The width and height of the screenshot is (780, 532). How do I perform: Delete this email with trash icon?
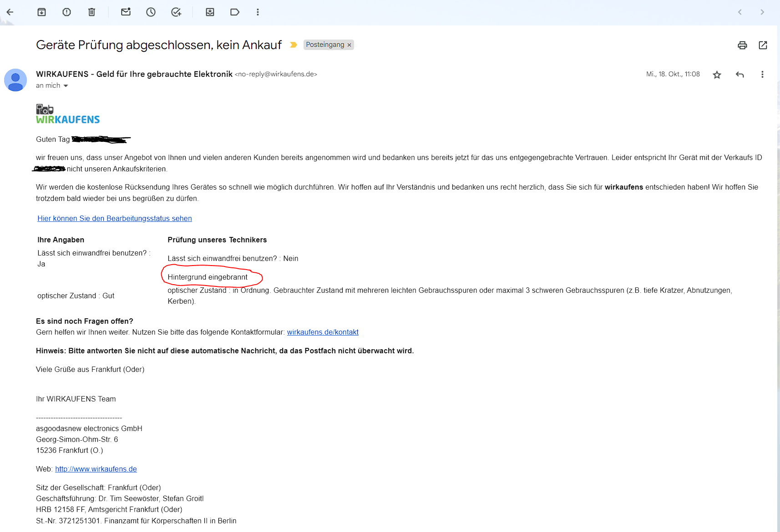coord(91,12)
